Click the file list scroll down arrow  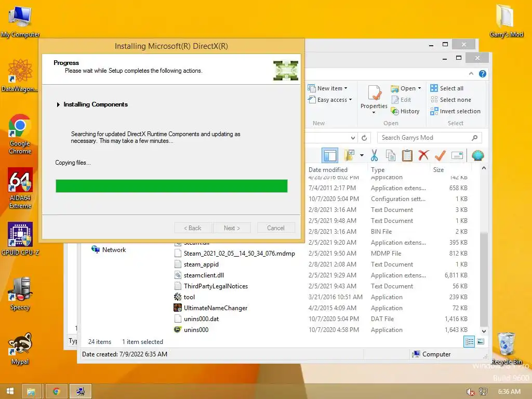[x=484, y=331]
